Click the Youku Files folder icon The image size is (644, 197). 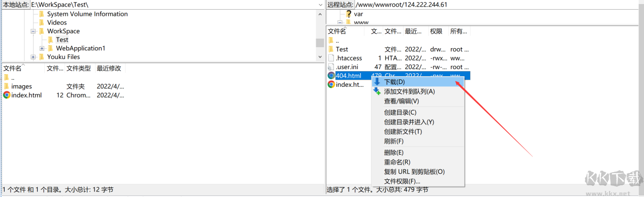[x=42, y=57]
